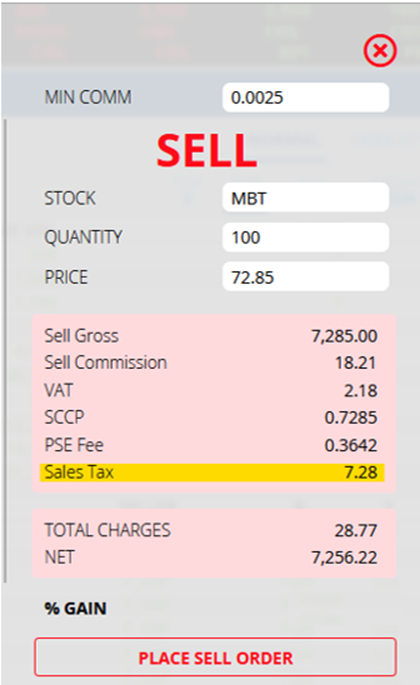Click the highlighted Sales Tax row

[x=212, y=472]
